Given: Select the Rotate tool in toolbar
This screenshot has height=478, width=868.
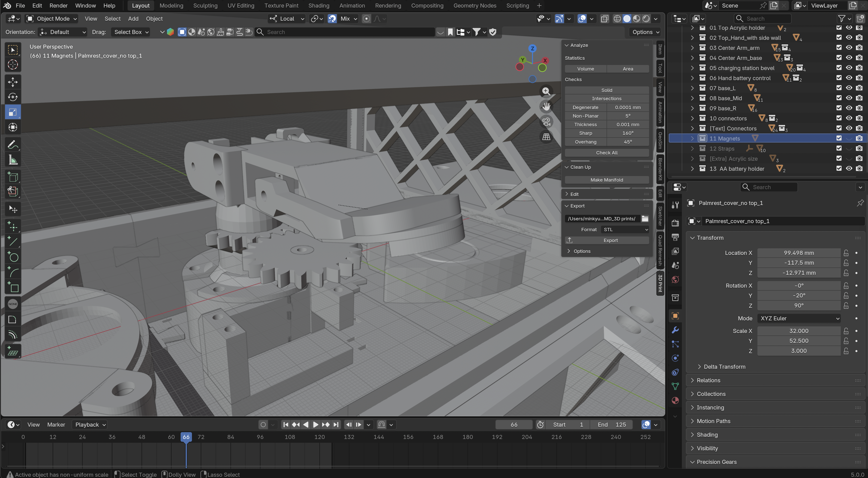Looking at the screenshot, I should (13, 97).
